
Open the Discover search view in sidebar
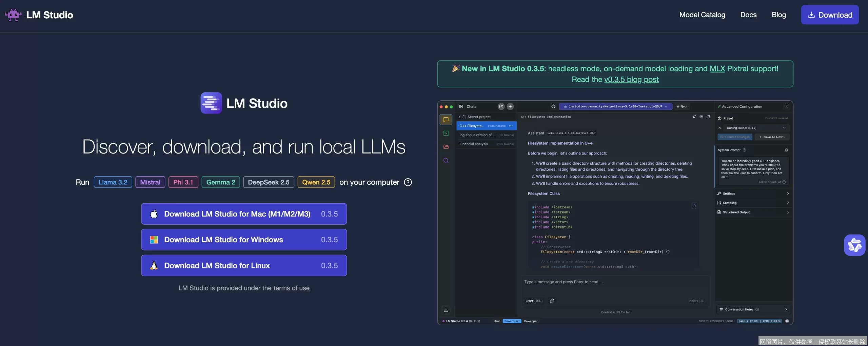point(446,160)
